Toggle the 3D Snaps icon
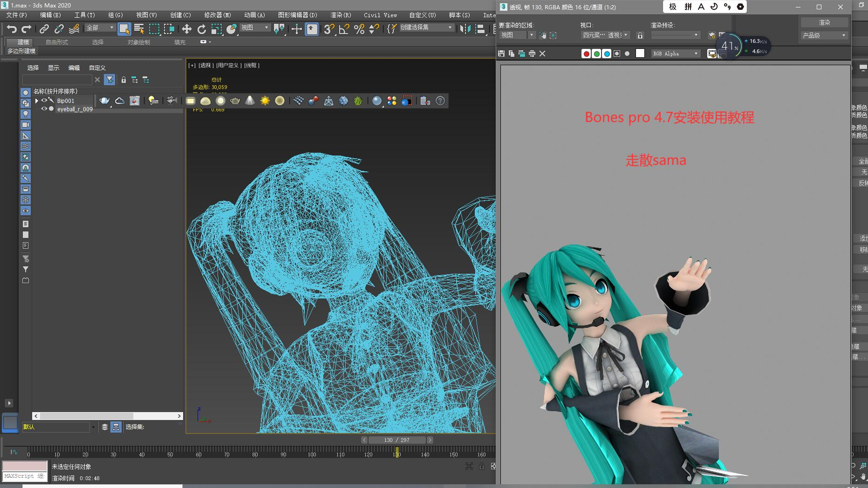Image resolution: width=868 pixels, height=488 pixels. click(329, 29)
